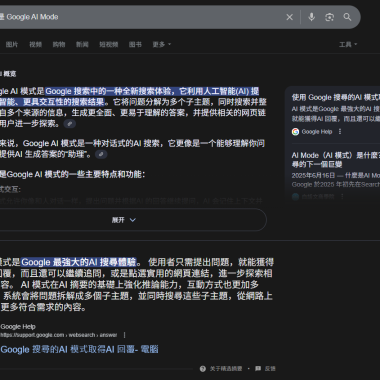
Task: Submit search using the magnifier icon
Action: (x=347, y=17)
